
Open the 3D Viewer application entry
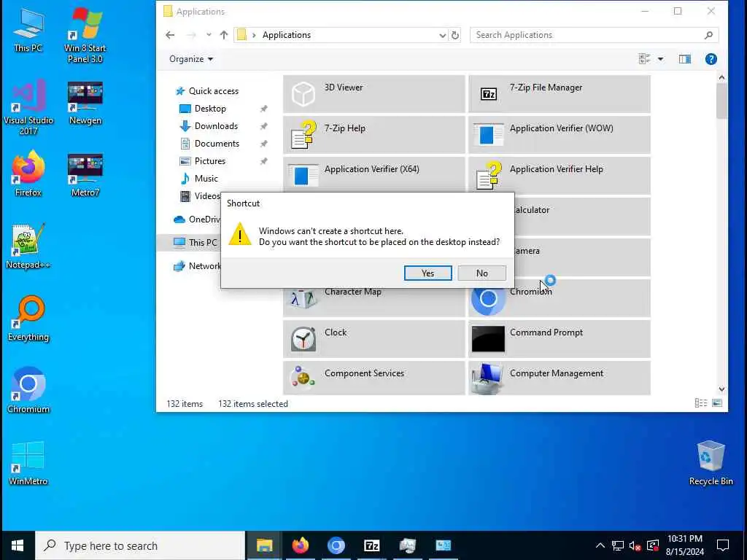point(374,94)
